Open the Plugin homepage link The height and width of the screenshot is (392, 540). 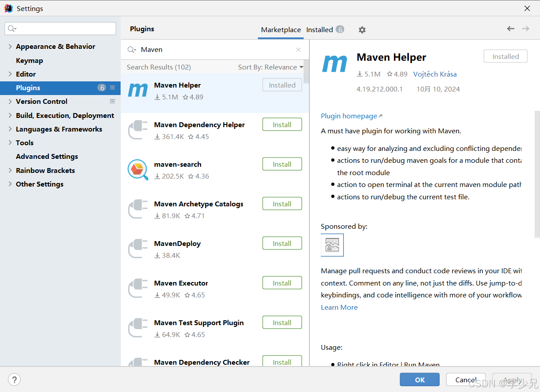(352, 116)
